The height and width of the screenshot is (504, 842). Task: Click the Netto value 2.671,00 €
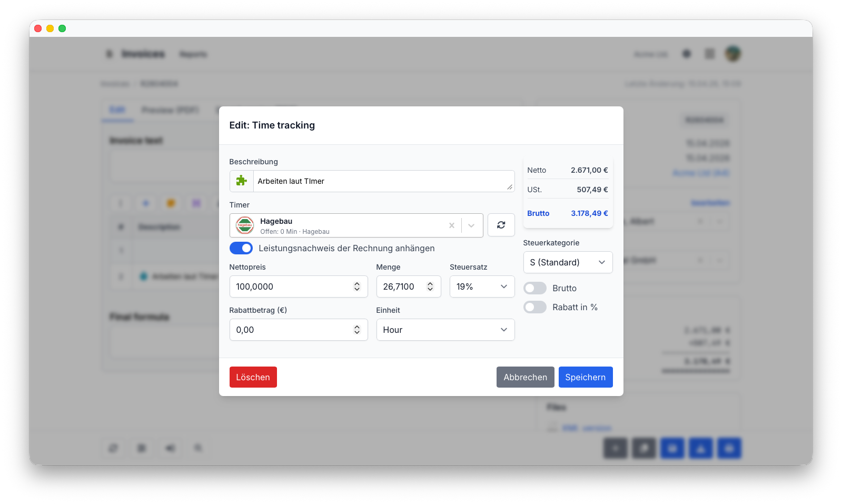coord(589,170)
